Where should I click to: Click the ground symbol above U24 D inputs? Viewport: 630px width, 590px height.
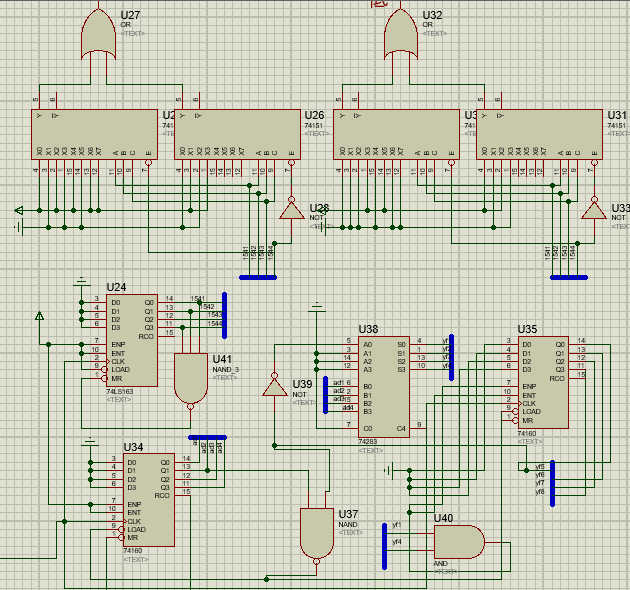tap(82, 282)
